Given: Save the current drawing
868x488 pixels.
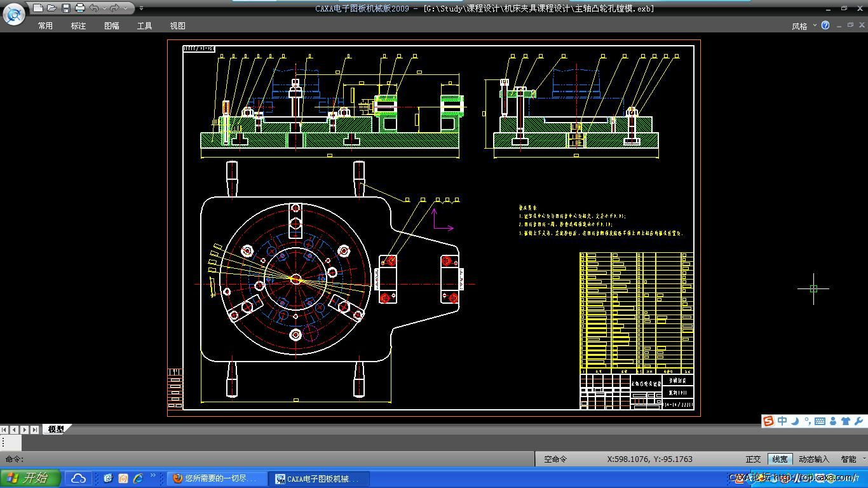Looking at the screenshot, I should point(65,8).
